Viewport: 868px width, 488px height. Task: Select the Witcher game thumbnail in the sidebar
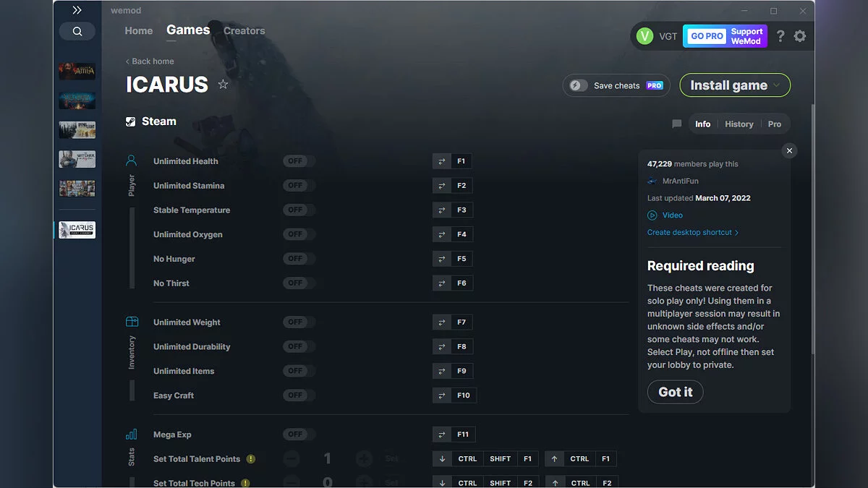click(x=77, y=159)
